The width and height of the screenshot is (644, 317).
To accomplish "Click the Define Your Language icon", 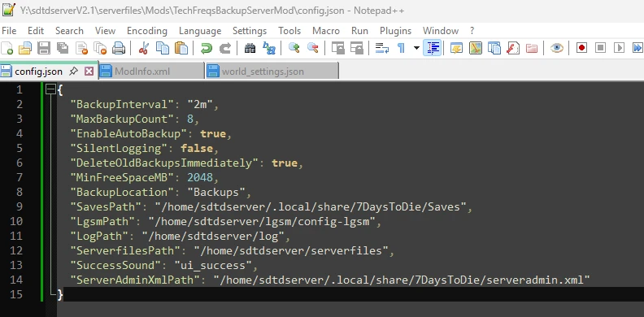I will [x=456, y=48].
